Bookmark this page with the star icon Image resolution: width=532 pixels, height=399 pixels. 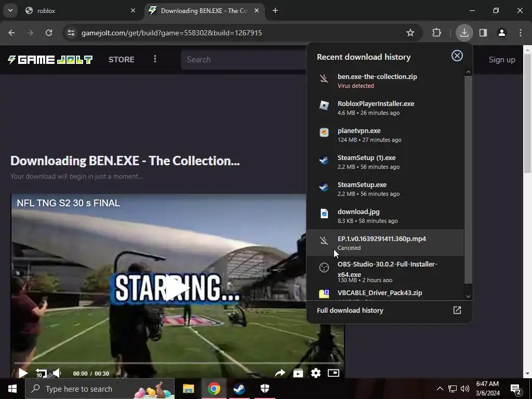[410, 33]
